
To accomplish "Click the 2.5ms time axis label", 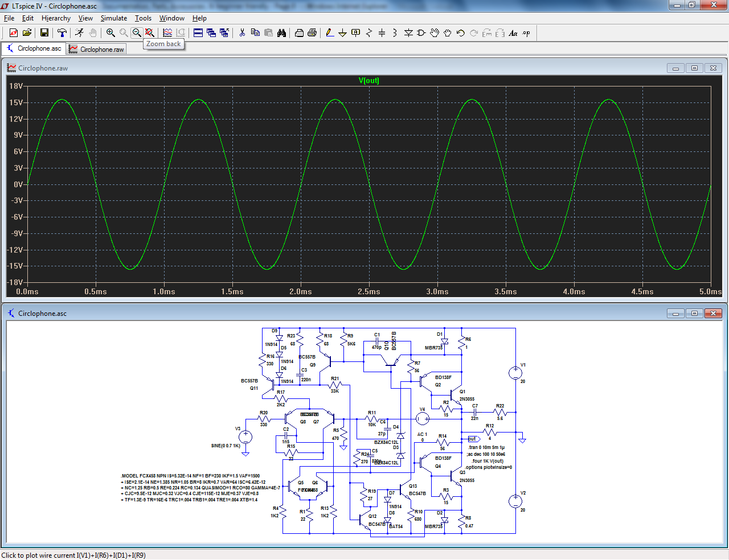I will pyautogui.click(x=369, y=291).
